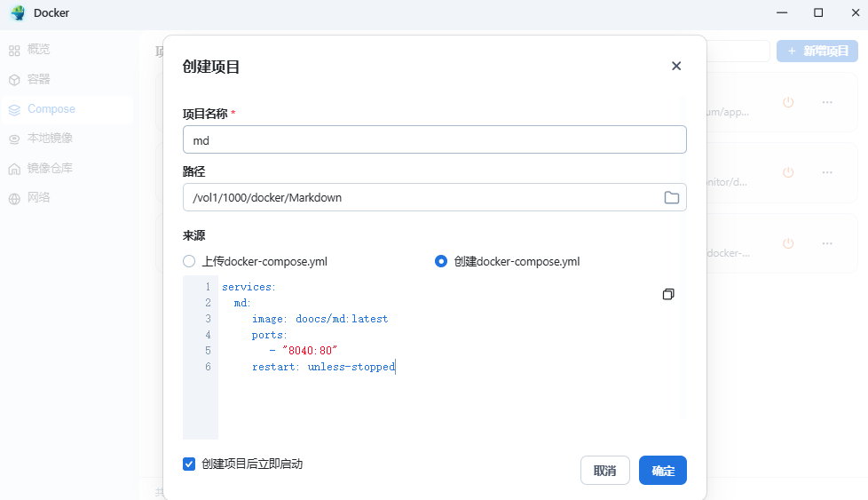This screenshot has width=868, height=500.
Task: Click the power icon of first project
Action: [787, 102]
